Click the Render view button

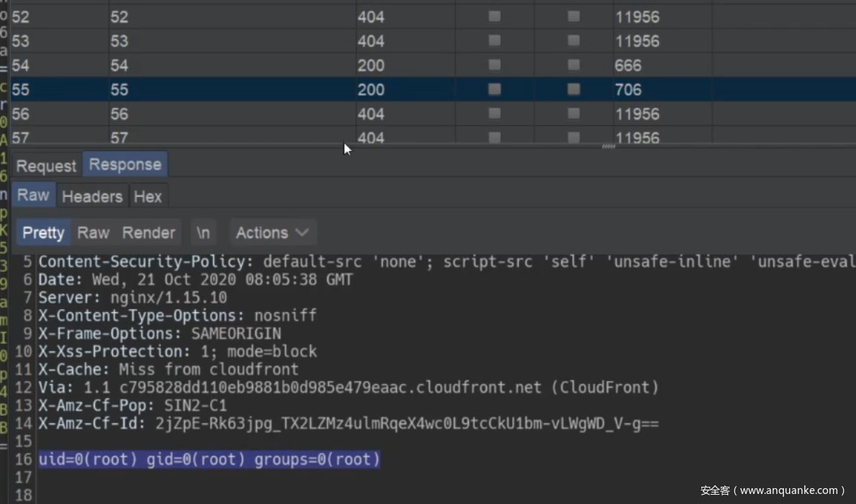click(x=148, y=233)
